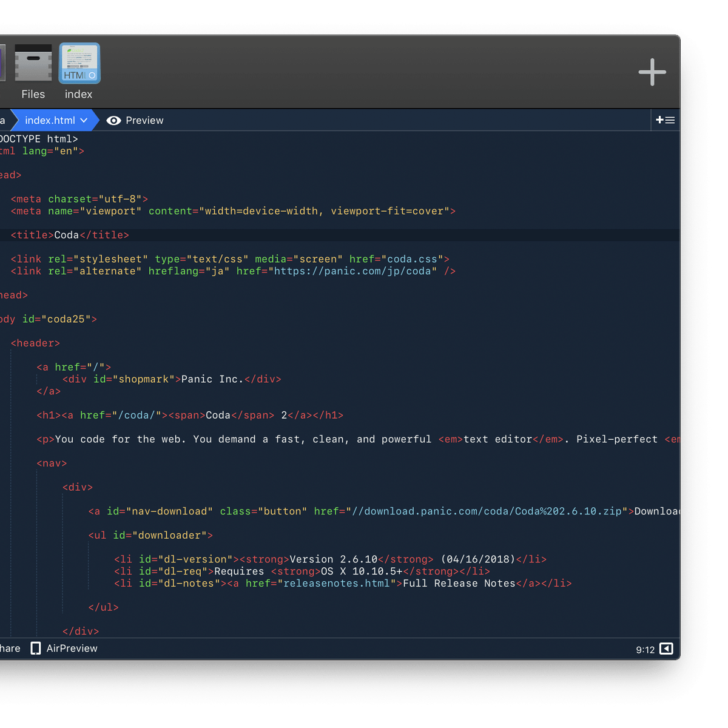
Task: Click the AirPreview device icon
Action: point(36,649)
